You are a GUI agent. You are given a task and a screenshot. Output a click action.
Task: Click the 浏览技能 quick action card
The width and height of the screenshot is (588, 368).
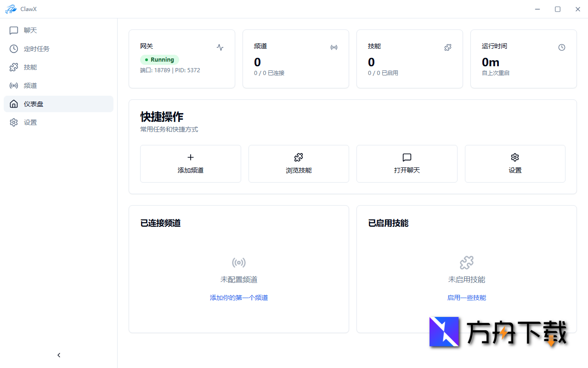coord(299,163)
